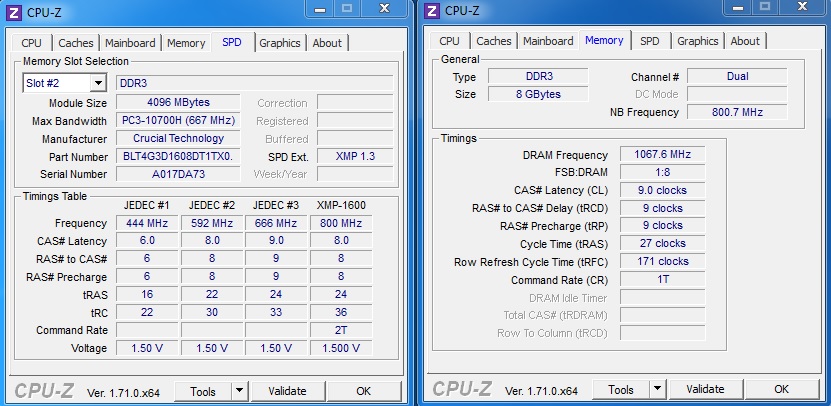Switch to the SPD tab in the right window
Screen dimensions: 831x406
(650, 41)
